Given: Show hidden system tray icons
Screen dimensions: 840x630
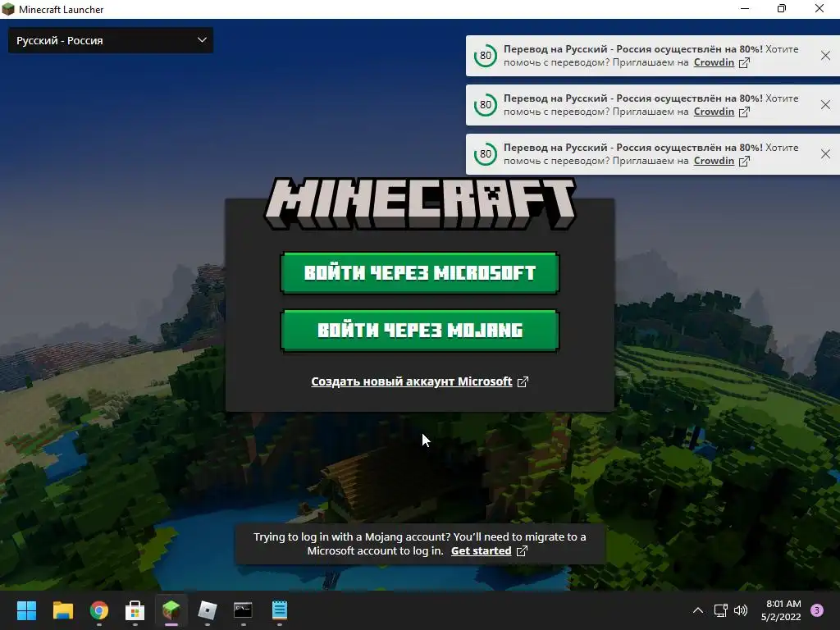Looking at the screenshot, I should (x=698, y=610).
